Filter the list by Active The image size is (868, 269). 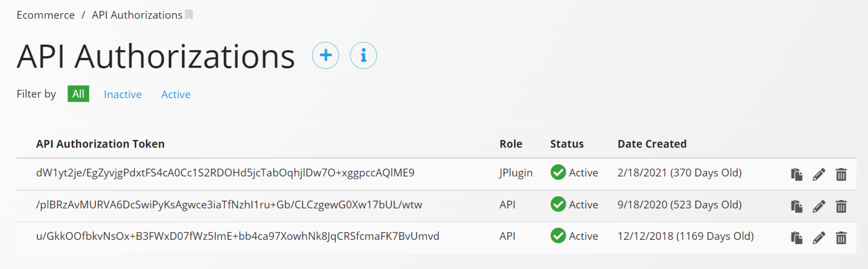pyautogui.click(x=176, y=95)
